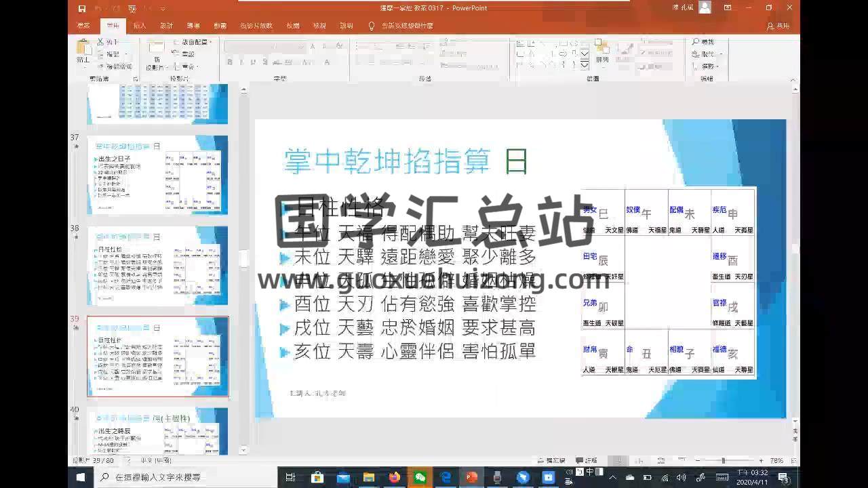Launch Microsoft Edge from the taskbar
Screen dimensions: 868x488
[446, 478]
